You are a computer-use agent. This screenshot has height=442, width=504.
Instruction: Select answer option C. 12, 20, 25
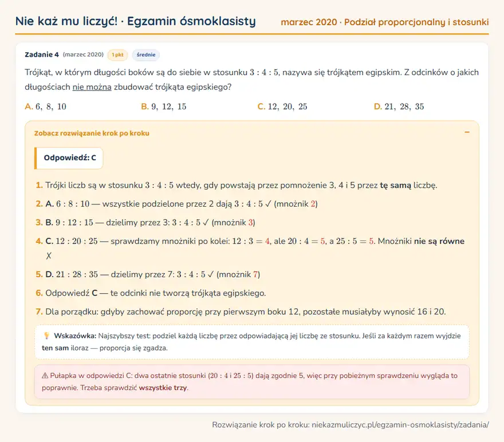pyautogui.click(x=282, y=106)
